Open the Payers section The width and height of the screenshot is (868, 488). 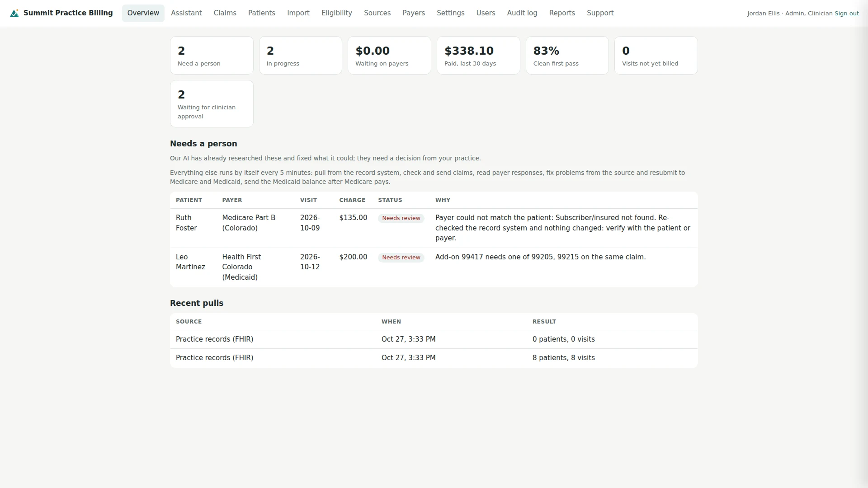tap(414, 13)
